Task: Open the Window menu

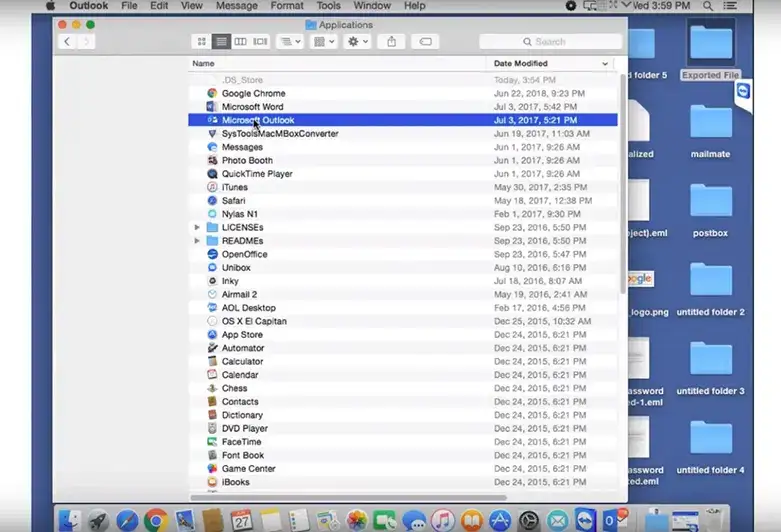Action: click(x=372, y=5)
